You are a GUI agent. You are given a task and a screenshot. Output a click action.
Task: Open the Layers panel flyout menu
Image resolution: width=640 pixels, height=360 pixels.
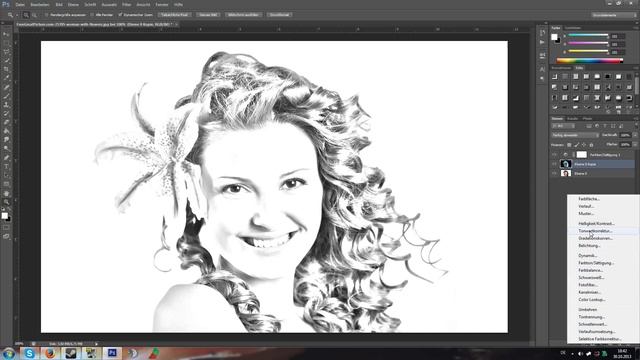point(636,119)
